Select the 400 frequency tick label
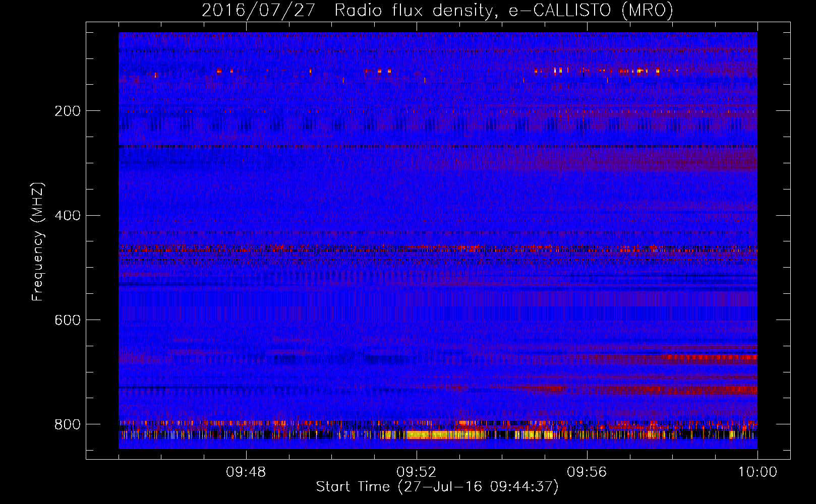This screenshot has height=504, width=816. coord(68,216)
